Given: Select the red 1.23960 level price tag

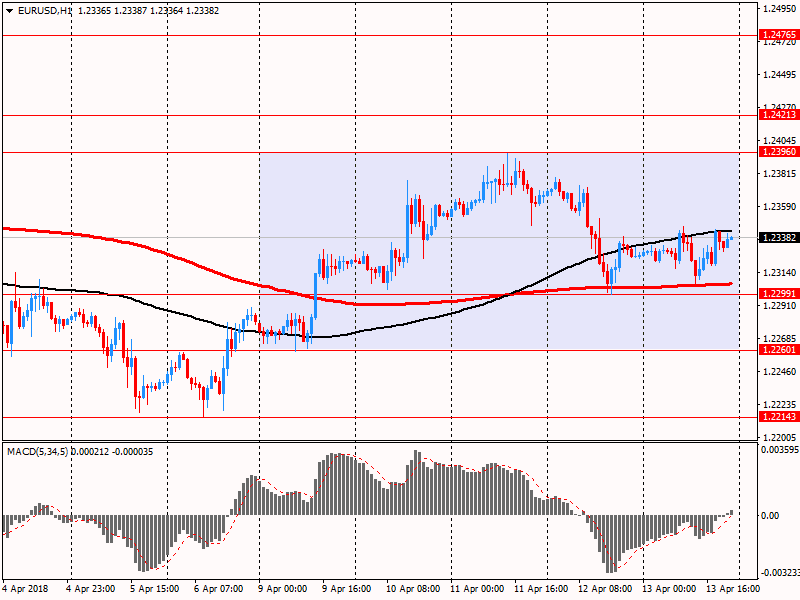Looking at the screenshot, I should pyautogui.click(x=778, y=152).
